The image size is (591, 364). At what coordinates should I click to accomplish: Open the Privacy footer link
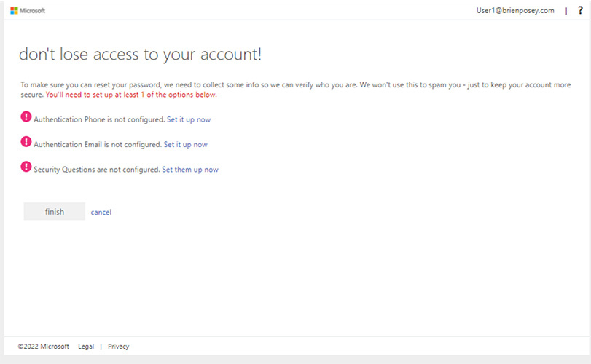[x=118, y=347]
